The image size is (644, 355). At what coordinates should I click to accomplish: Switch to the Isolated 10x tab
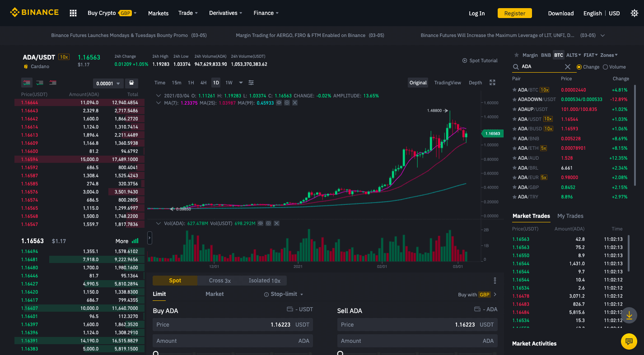click(x=265, y=281)
